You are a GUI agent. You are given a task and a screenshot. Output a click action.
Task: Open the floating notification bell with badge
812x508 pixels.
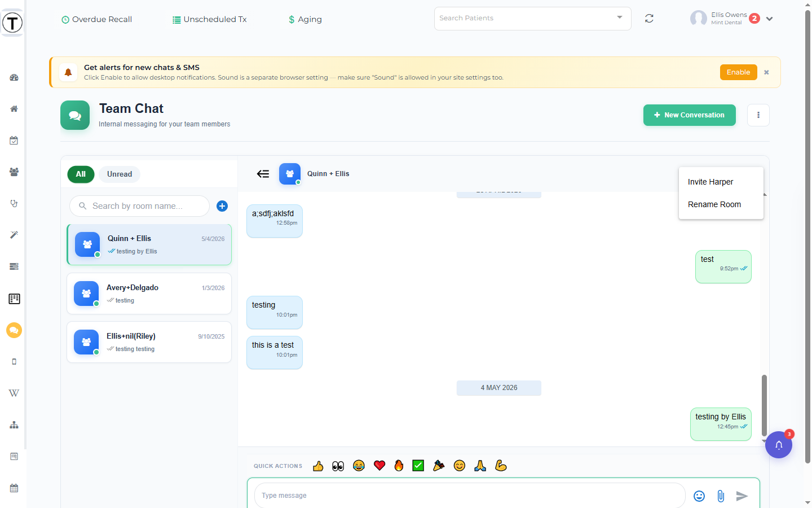pos(779,445)
